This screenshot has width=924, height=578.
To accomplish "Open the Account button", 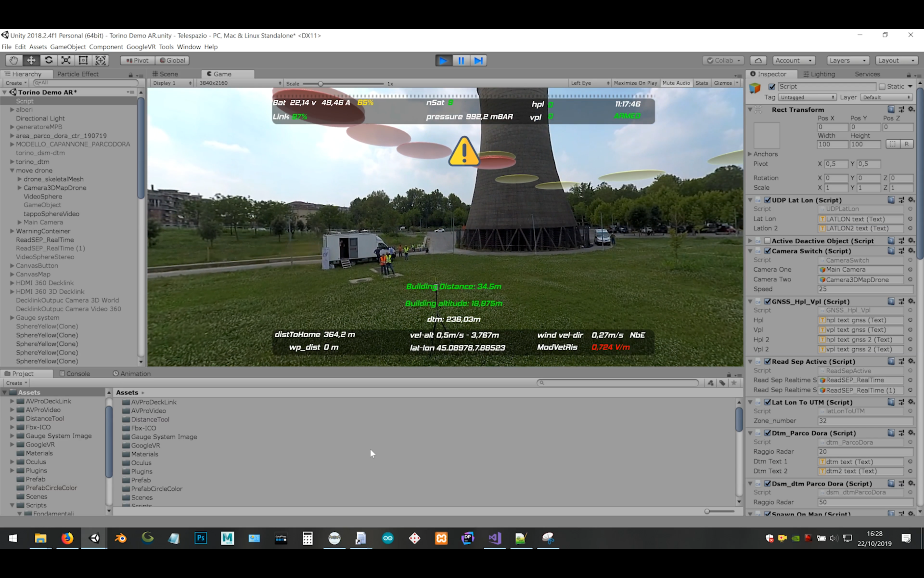I will tap(794, 60).
